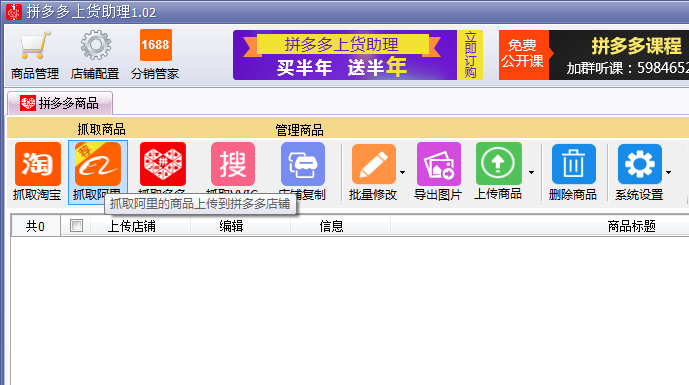The width and height of the screenshot is (689, 385).
Task: Switch to the 拼多多商品 tab
Action: coord(60,103)
